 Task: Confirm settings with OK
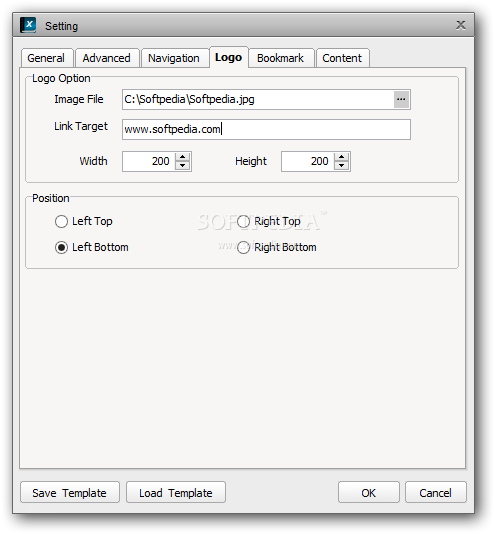point(369,492)
